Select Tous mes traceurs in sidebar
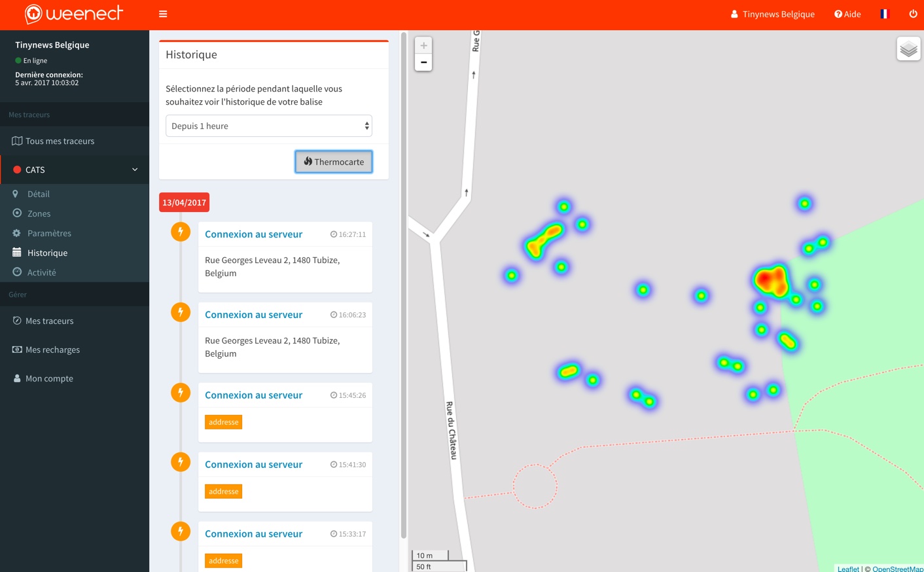This screenshot has height=572, width=924. 60,141
